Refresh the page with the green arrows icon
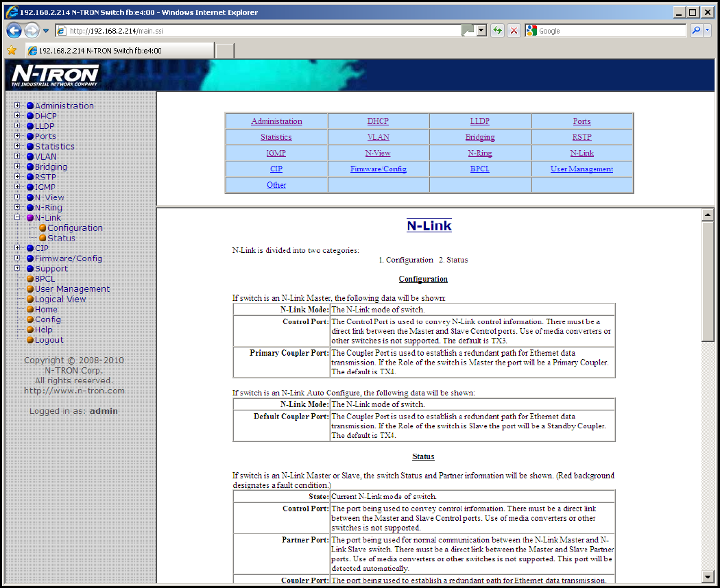720x588 pixels. [497, 31]
